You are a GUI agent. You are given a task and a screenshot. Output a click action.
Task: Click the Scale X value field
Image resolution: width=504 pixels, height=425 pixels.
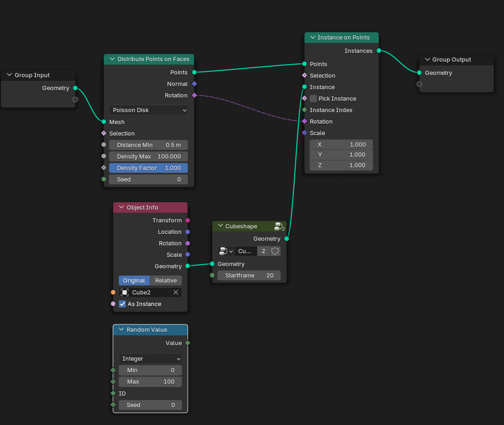point(342,144)
